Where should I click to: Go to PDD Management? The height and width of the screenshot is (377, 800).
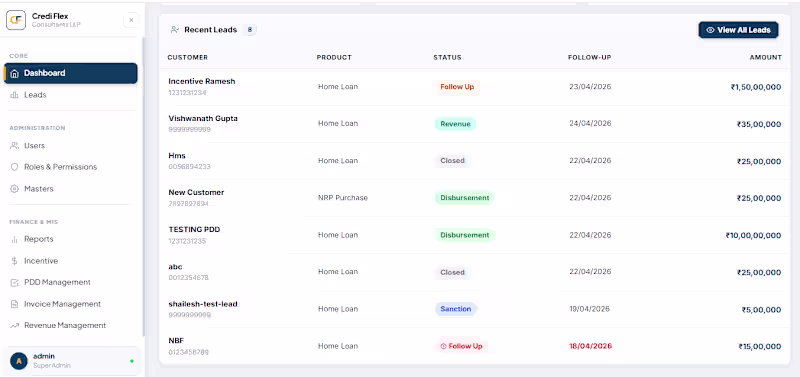[70, 282]
